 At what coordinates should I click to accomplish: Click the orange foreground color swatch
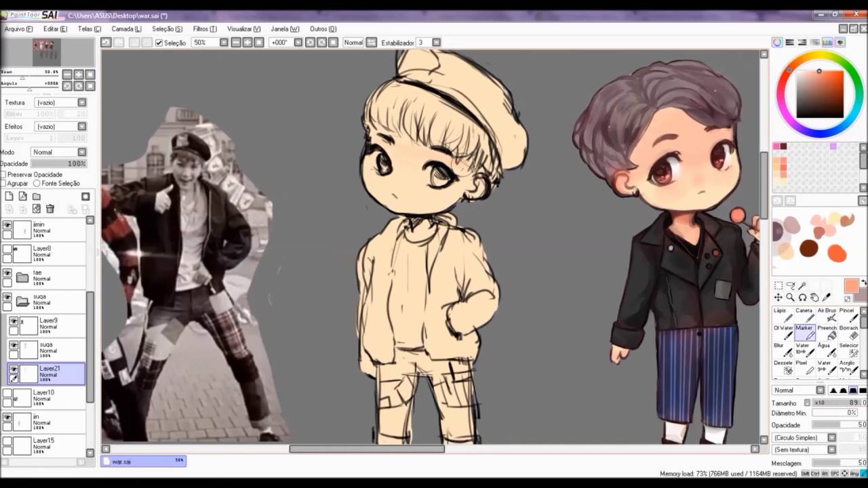pyautogui.click(x=851, y=286)
